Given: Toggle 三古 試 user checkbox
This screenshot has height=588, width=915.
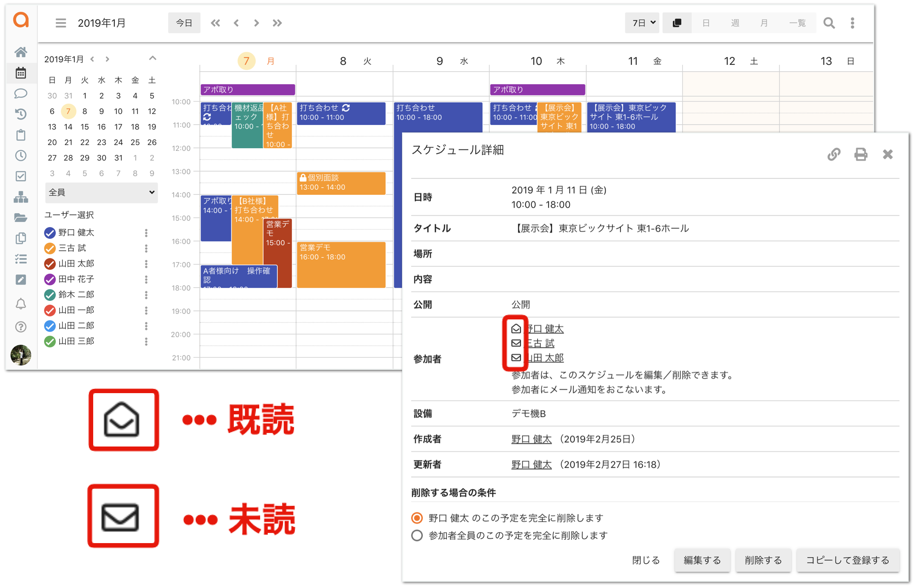Looking at the screenshot, I should [x=50, y=248].
